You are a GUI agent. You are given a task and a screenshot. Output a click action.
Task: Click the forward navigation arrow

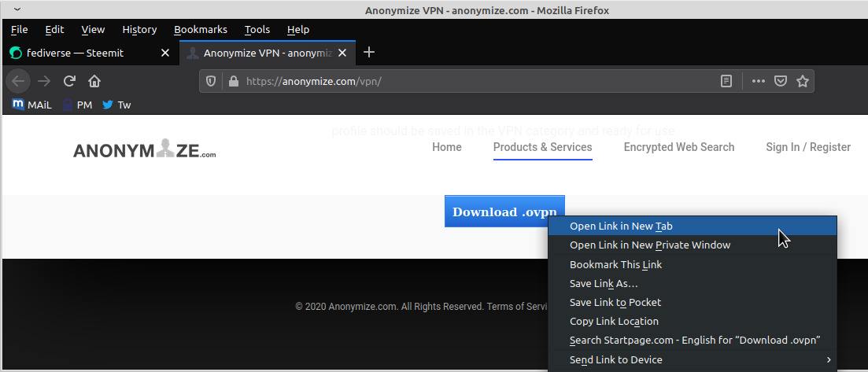pos(44,81)
